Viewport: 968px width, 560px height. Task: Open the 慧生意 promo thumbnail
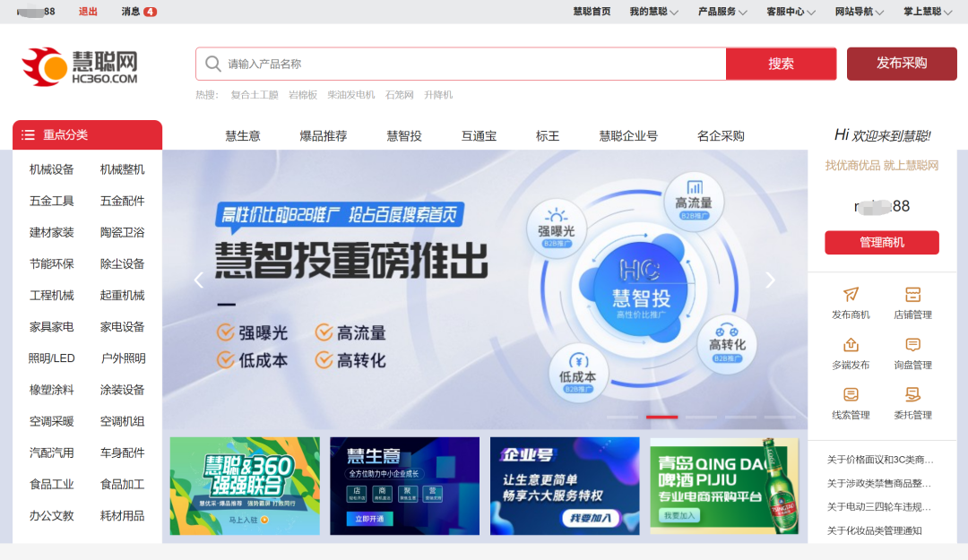[x=404, y=486]
